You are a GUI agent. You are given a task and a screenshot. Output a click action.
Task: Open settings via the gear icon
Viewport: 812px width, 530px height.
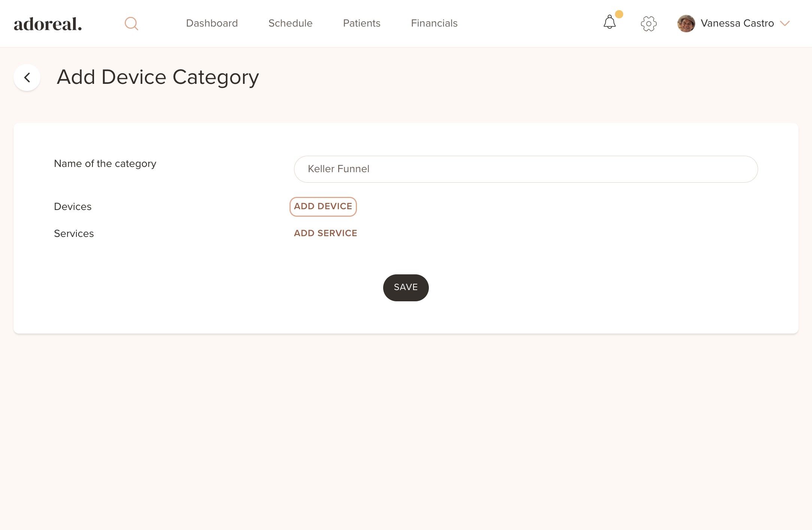(649, 24)
